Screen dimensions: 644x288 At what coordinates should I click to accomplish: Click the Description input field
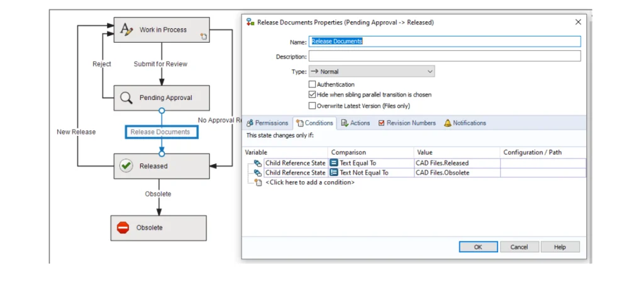click(x=444, y=57)
